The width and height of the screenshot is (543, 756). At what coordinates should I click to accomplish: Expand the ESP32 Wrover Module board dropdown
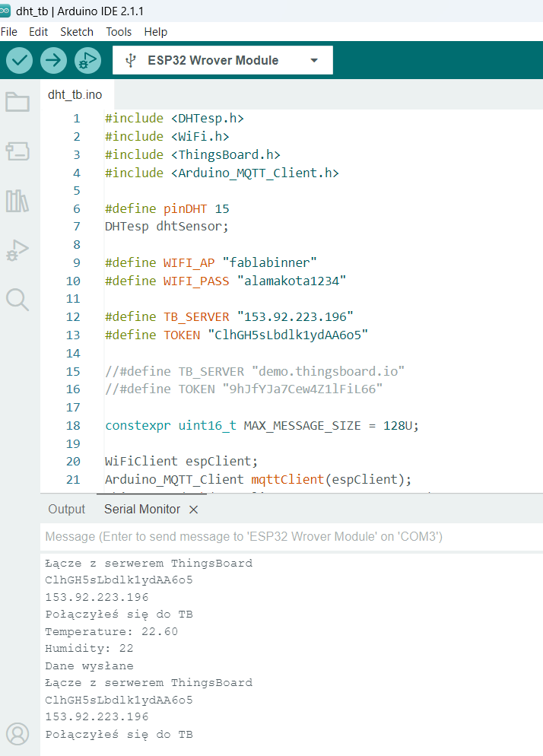tap(222, 60)
